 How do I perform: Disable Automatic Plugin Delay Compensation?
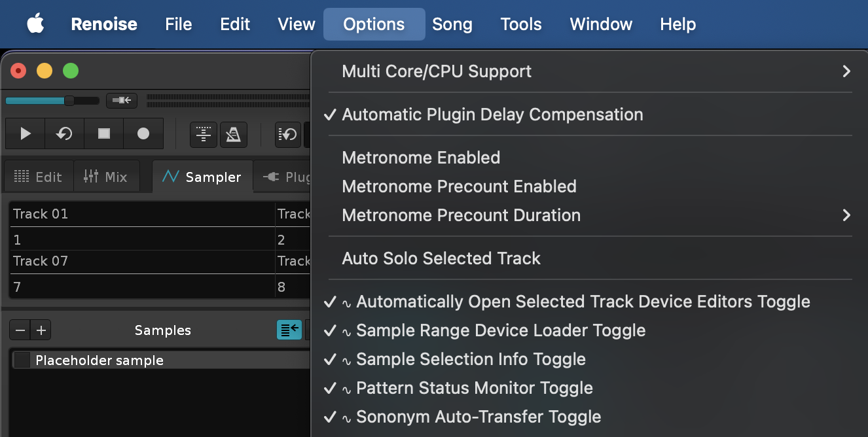pos(492,114)
